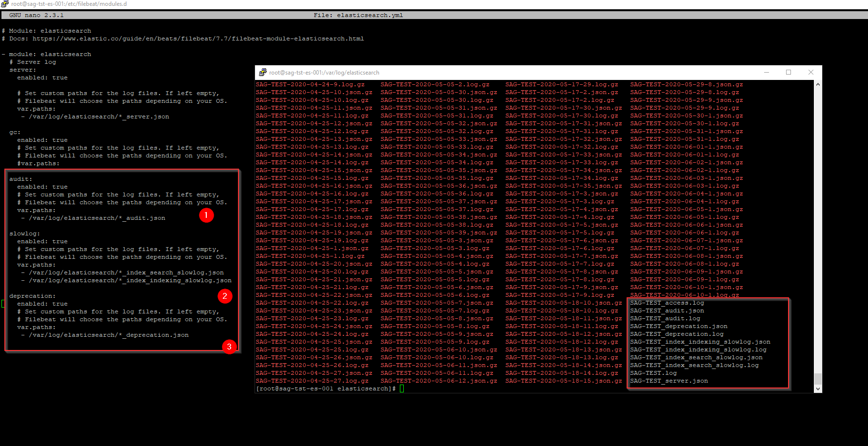Click the title text 'root@sag-tst-es-001:/var/log/elasticsearch'
The width and height of the screenshot is (868, 446).
tap(324, 73)
